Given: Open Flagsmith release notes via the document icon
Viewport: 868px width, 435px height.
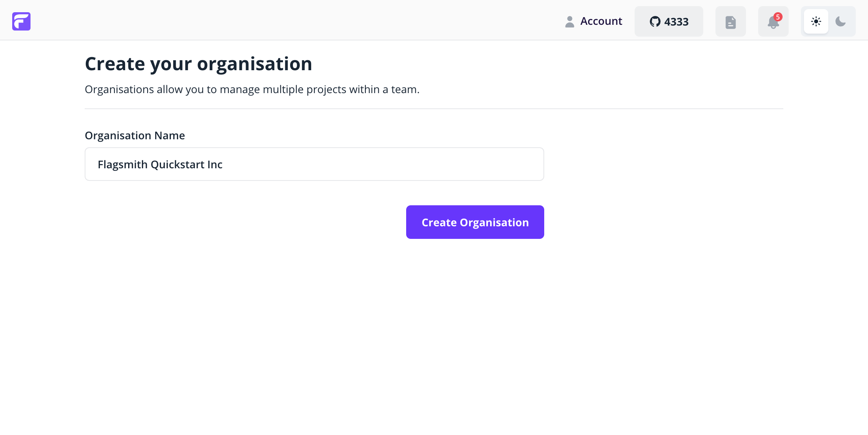Looking at the screenshot, I should point(730,21).
